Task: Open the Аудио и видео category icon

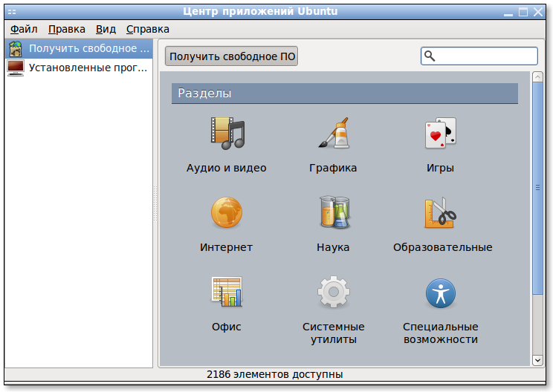Action: click(x=227, y=134)
